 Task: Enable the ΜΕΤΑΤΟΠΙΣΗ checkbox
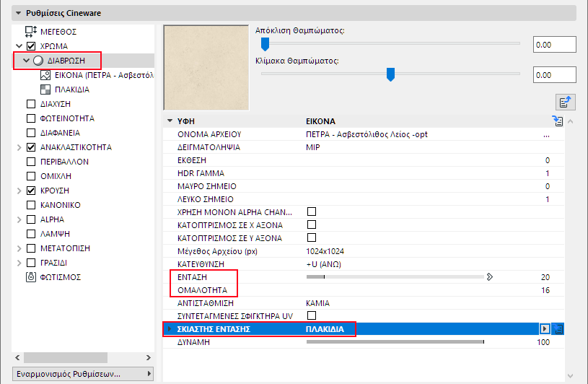(x=31, y=248)
